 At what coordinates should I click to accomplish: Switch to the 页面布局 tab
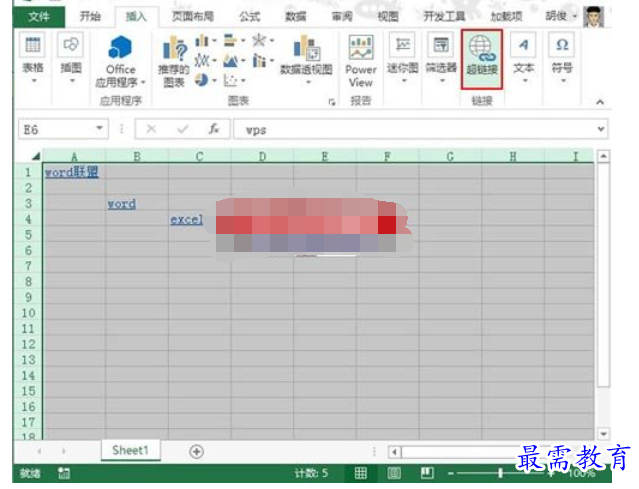[193, 16]
